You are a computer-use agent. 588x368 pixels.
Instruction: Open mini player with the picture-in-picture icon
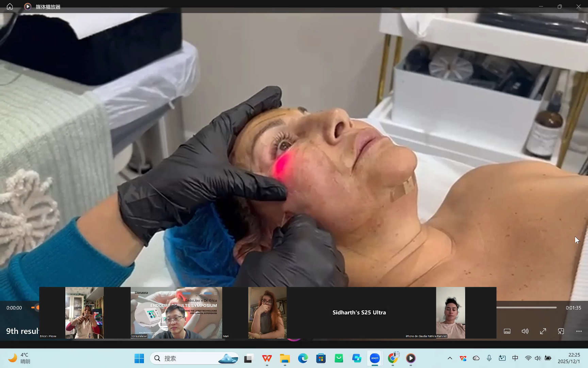click(561, 331)
